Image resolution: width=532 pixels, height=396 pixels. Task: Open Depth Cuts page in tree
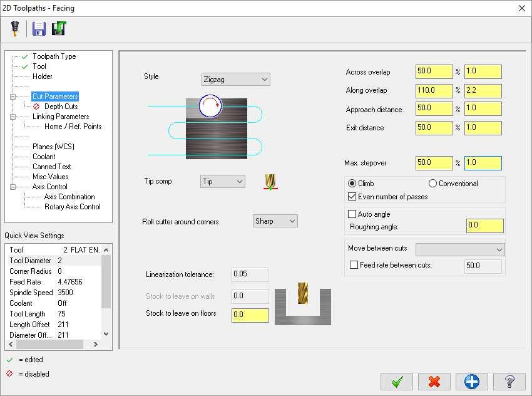(61, 107)
